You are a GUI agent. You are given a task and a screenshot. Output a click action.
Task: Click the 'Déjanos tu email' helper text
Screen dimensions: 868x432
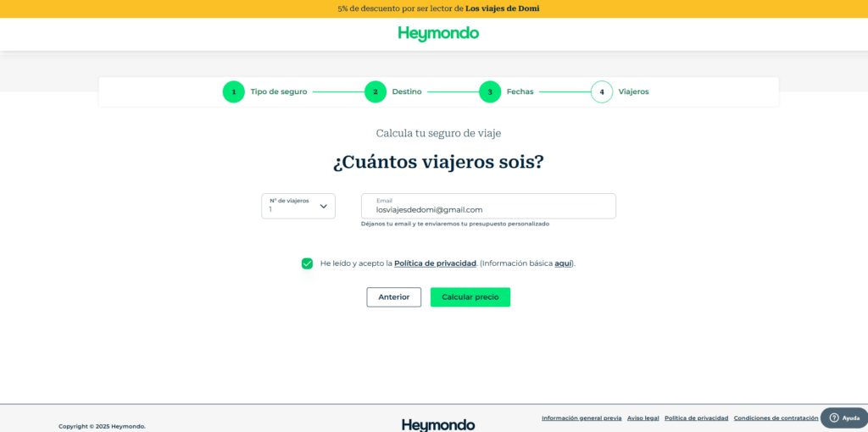click(455, 224)
